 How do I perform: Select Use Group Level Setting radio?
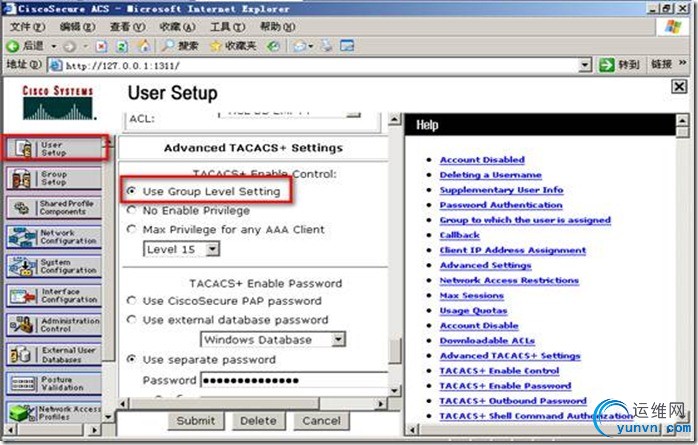[x=131, y=191]
